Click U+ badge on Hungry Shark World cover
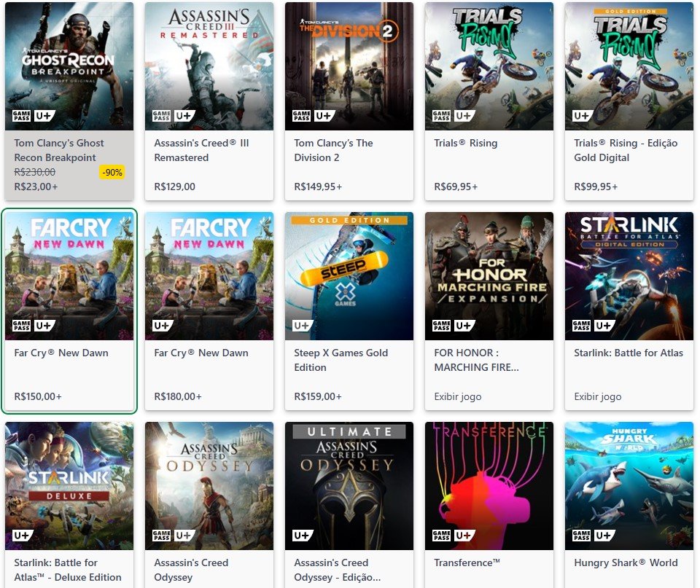 coord(605,536)
